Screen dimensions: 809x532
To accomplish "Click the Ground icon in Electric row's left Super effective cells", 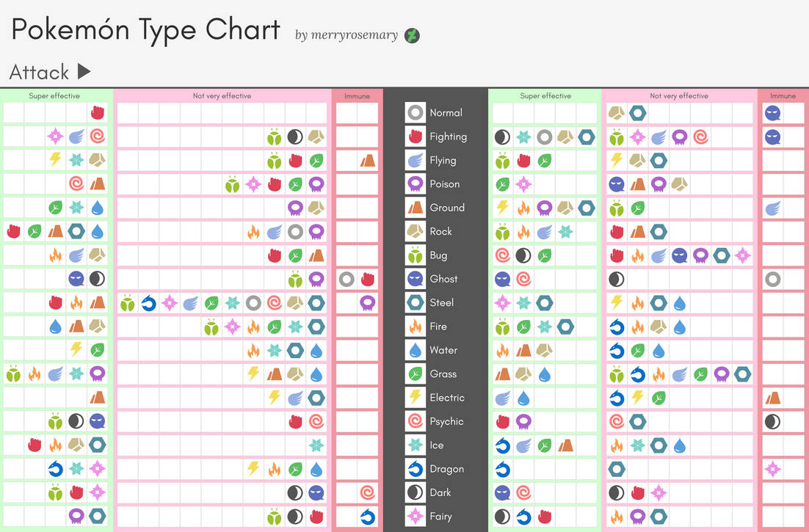I will (x=97, y=398).
